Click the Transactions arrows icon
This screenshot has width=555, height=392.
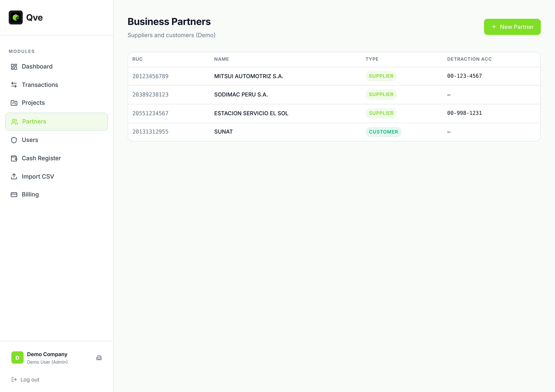(x=14, y=85)
